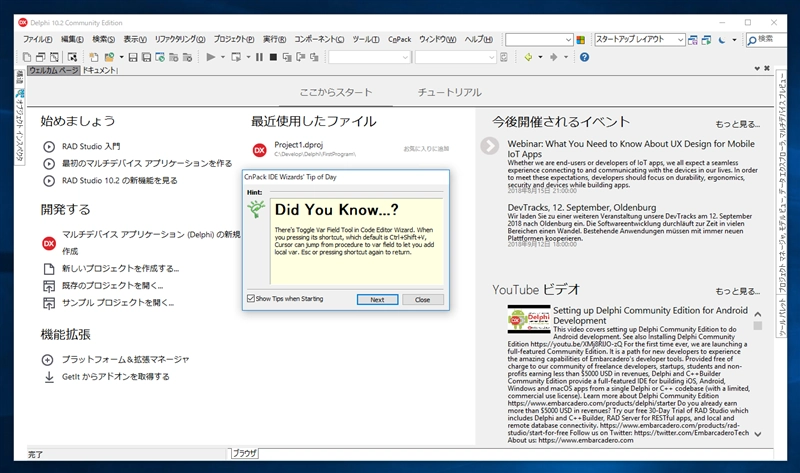This screenshot has width=800, height=473.
Task: Click the page list chevron near tab close X
Action: (757, 68)
